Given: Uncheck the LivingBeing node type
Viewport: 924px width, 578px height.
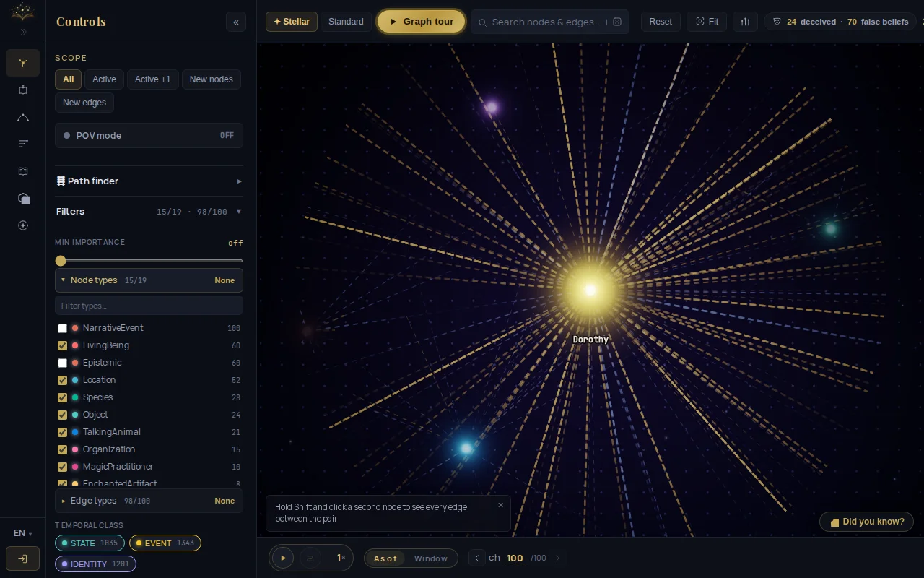Looking at the screenshot, I should [x=62, y=345].
